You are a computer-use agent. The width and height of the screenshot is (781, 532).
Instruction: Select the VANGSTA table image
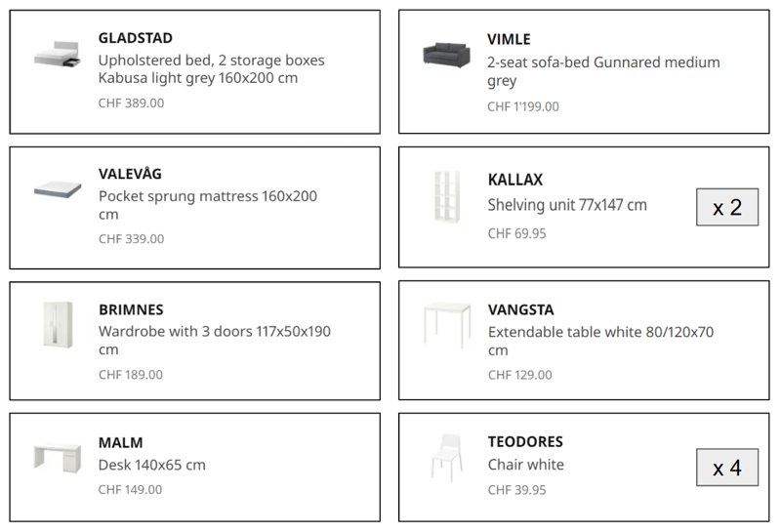447,325
